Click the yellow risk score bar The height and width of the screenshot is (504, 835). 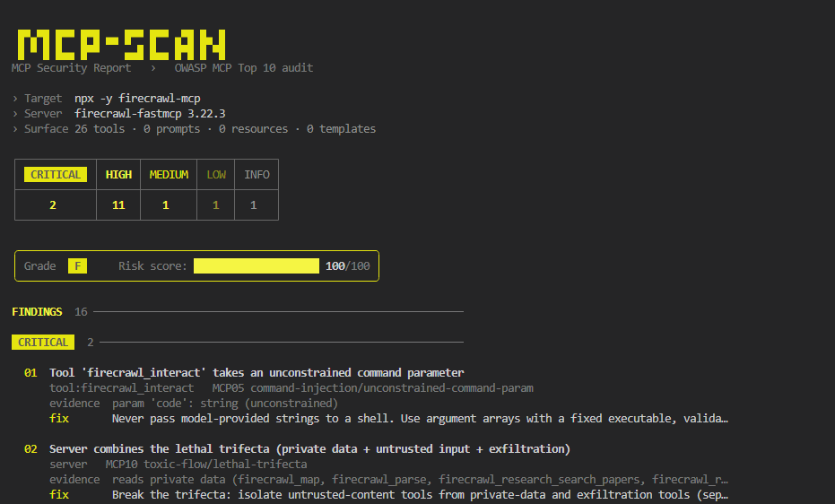coord(257,266)
